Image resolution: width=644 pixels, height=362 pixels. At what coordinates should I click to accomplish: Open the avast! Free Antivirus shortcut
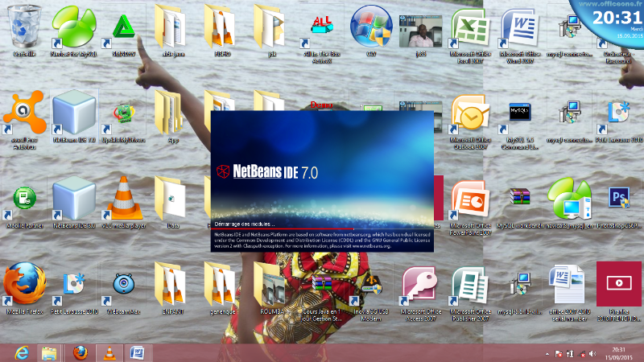[25, 119]
